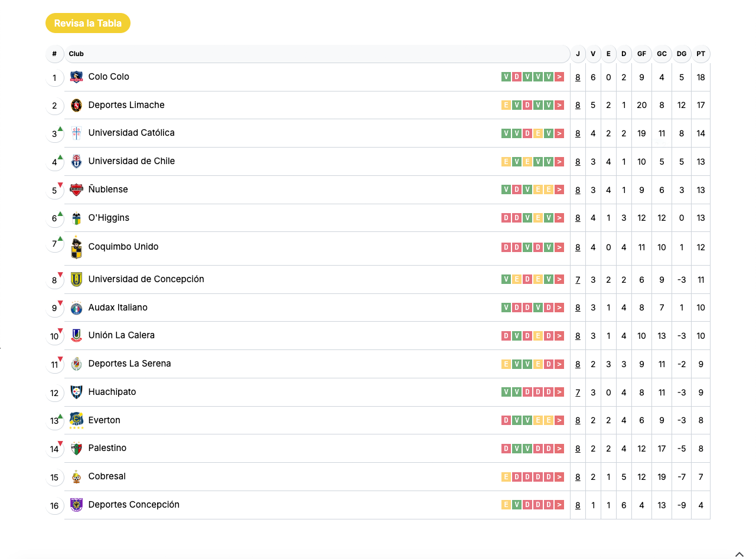Click the Audax Italiano crest icon
The width and height of the screenshot is (756, 559).
(76, 308)
